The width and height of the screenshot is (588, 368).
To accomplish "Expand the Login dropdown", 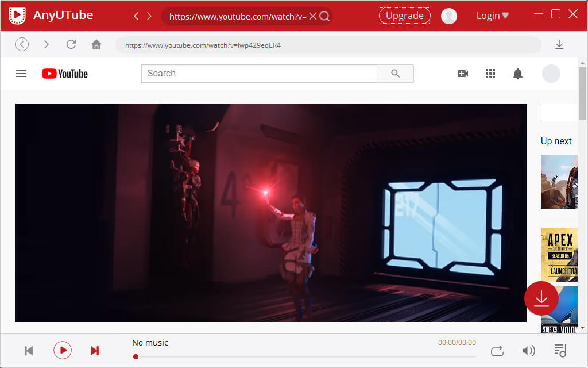I will [492, 16].
